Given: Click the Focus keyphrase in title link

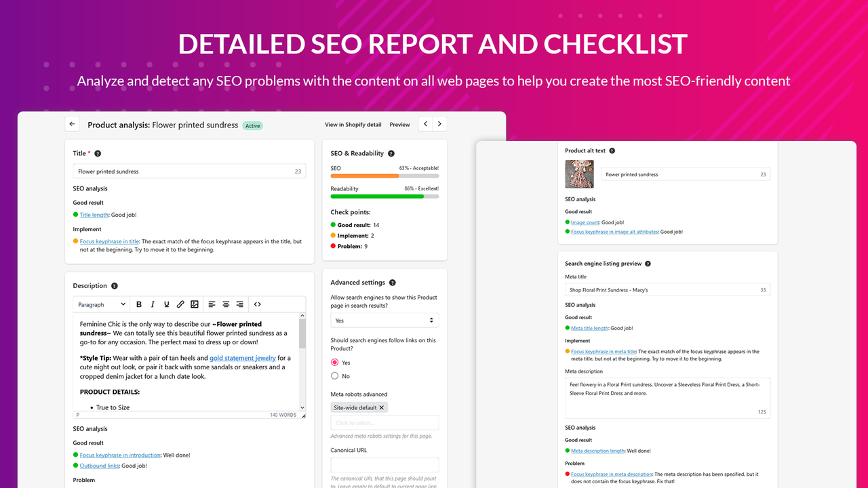Looking at the screenshot, I should click(x=109, y=241).
